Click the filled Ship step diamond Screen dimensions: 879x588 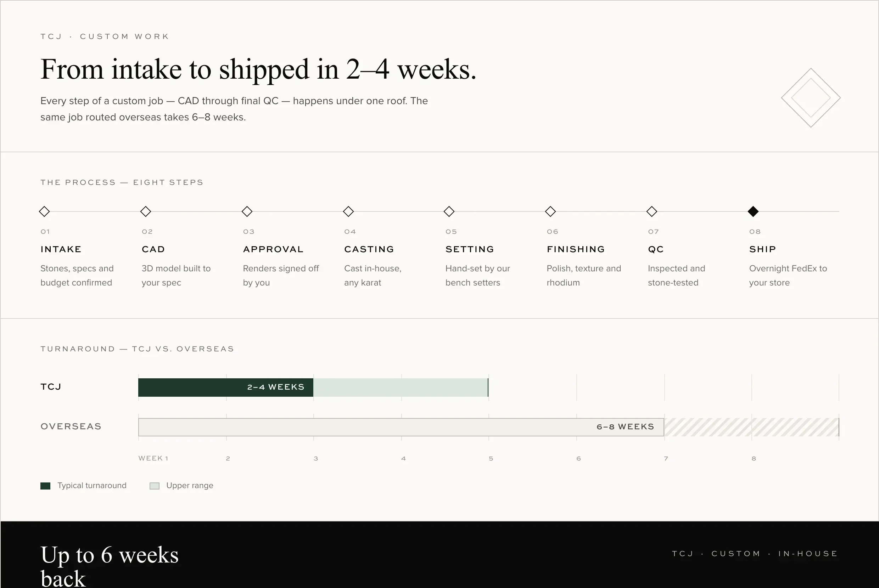753,211
